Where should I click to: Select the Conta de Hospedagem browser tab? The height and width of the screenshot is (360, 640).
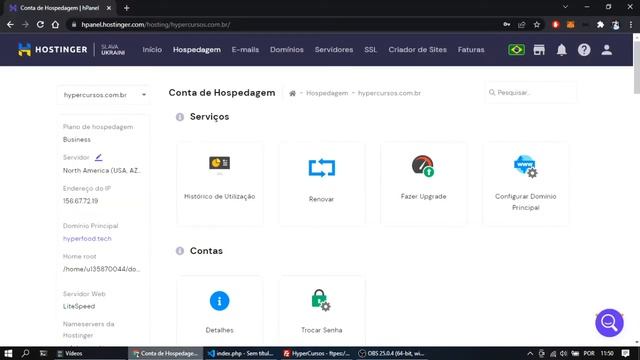click(x=59, y=8)
